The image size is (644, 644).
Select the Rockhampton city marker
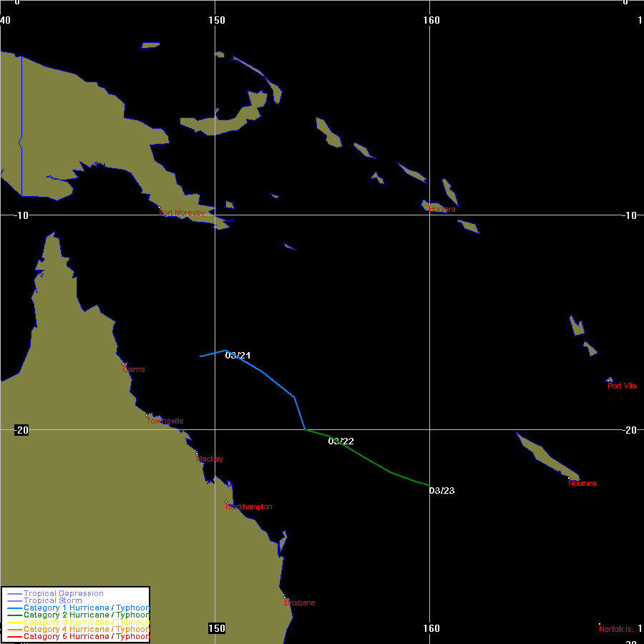pos(226,502)
